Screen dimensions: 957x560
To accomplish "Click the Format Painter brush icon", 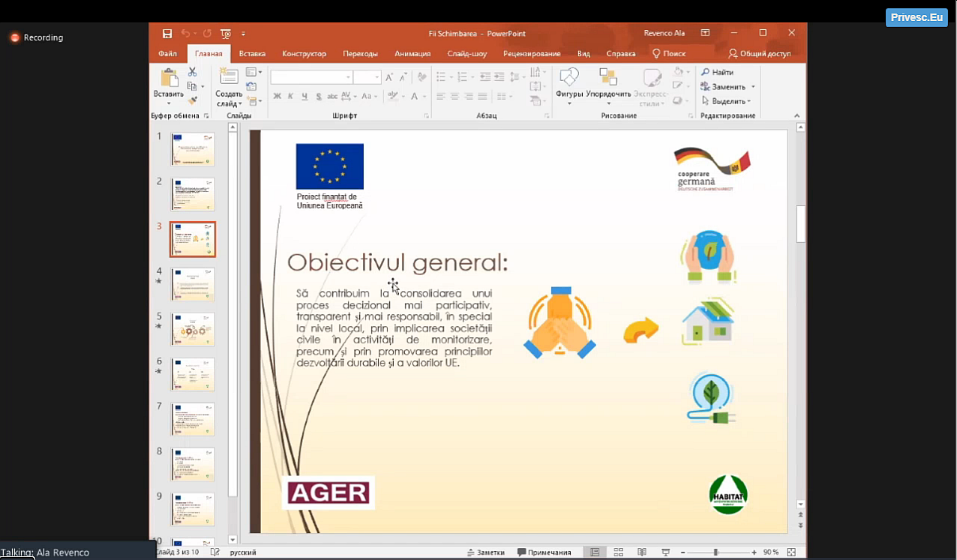I will coord(192,100).
